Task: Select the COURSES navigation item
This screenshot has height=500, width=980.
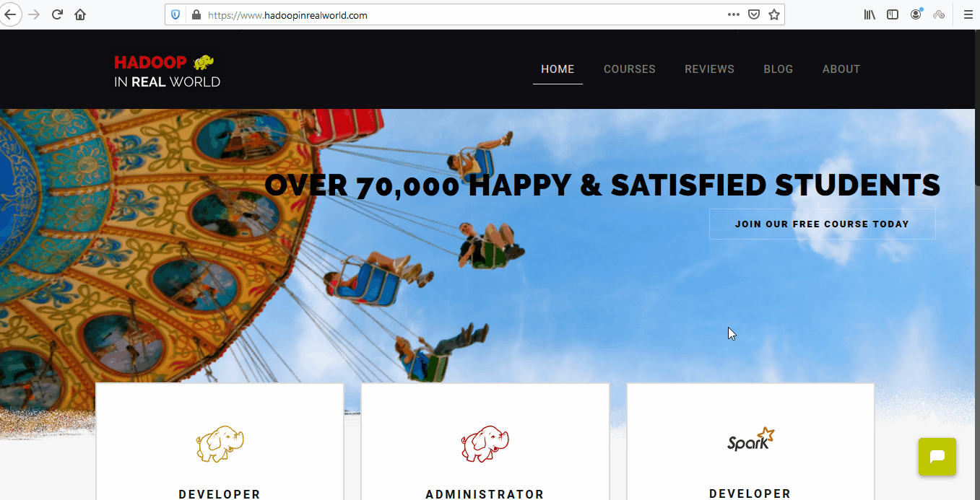Action: (630, 69)
